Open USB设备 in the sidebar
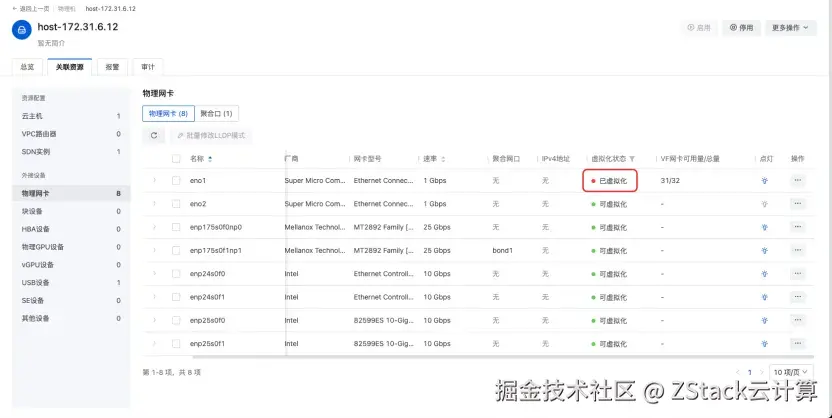 [71, 282]
